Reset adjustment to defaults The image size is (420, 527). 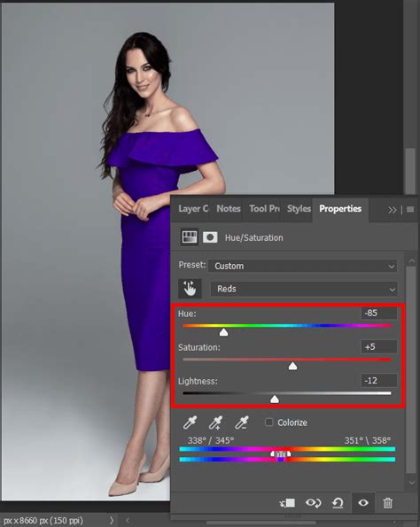[338, 503]
